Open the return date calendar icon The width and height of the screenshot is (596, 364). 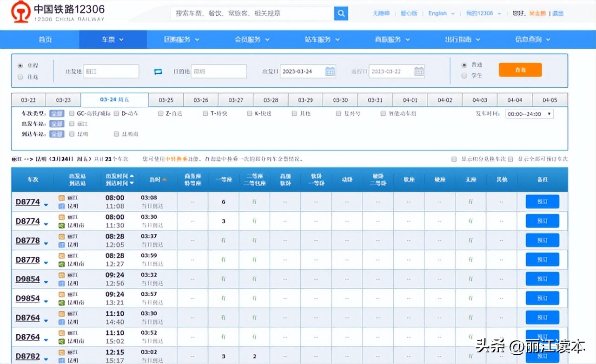pyautogui.click(x=419, y=71)
